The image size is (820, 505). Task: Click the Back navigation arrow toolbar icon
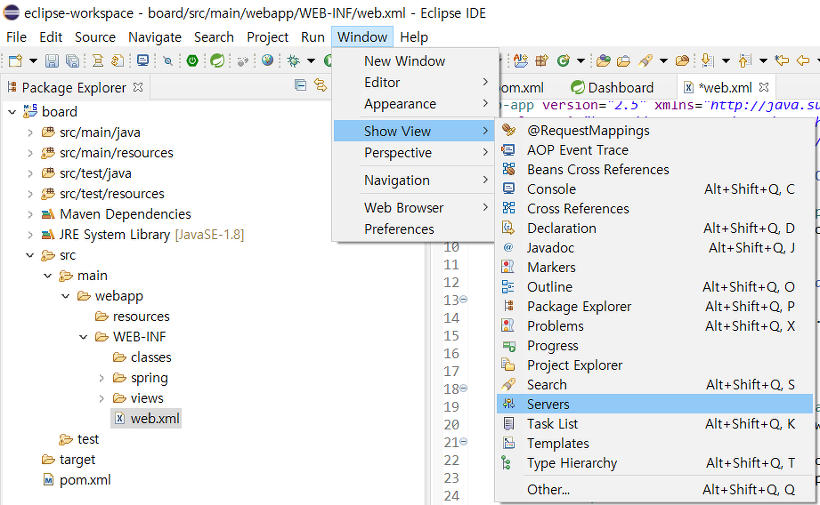[x=803, y=61]
